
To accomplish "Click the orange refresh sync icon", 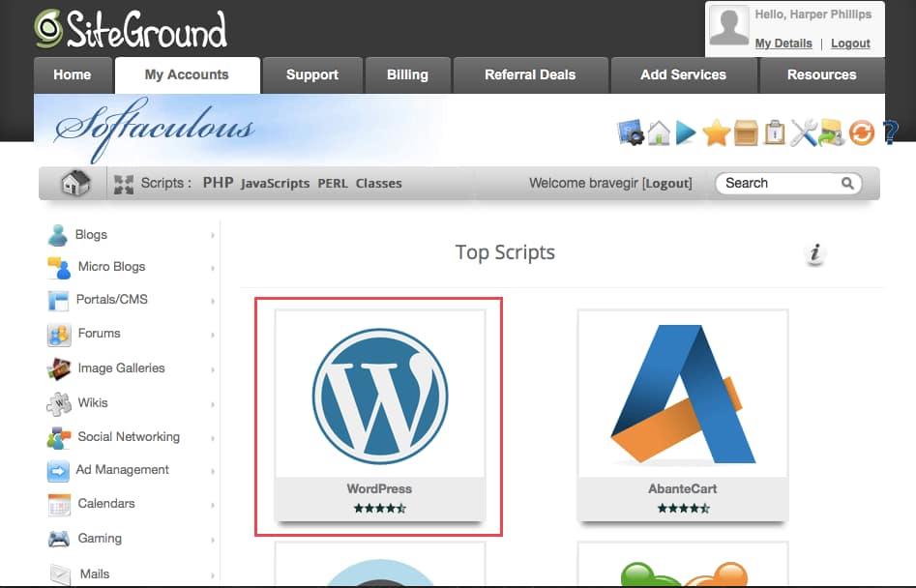I will click(860, 133).
